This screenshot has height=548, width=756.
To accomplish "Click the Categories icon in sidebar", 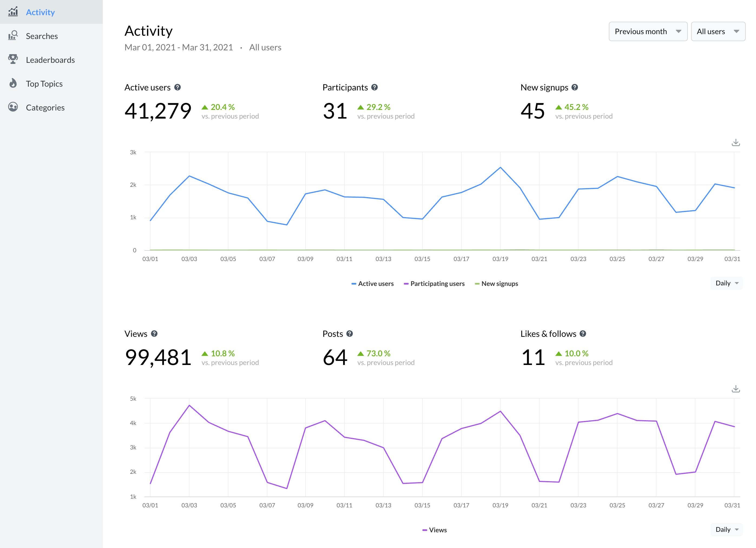I will (13, 107).
